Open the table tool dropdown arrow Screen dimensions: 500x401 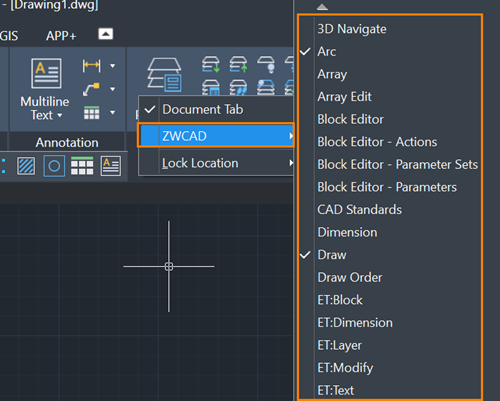point(113,113)
